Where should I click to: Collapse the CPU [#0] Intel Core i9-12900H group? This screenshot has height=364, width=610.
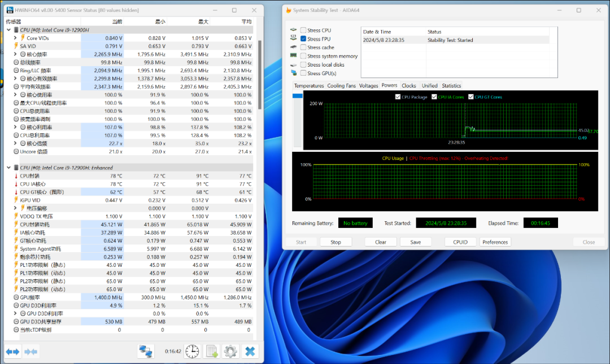[x=8, y=30]
